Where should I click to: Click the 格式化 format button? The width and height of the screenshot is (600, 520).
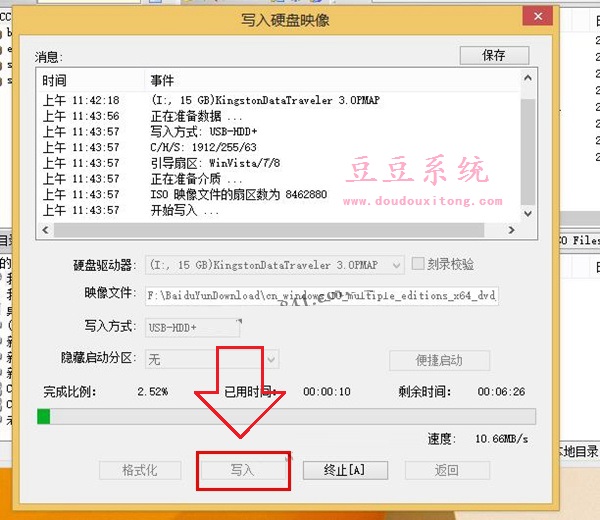[140, 470]
